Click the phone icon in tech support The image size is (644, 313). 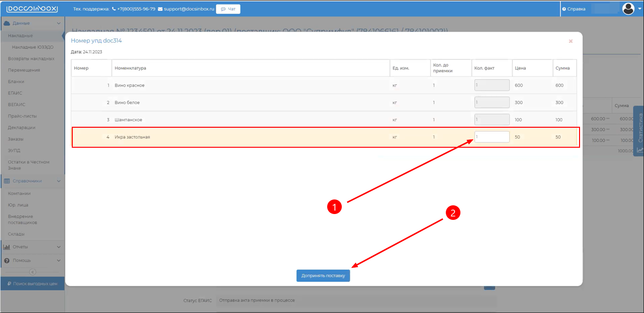(x=114, y=9)
